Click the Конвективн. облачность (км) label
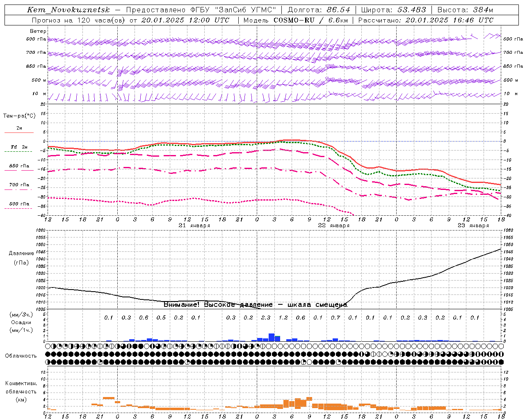 click(x=21, y=391)
